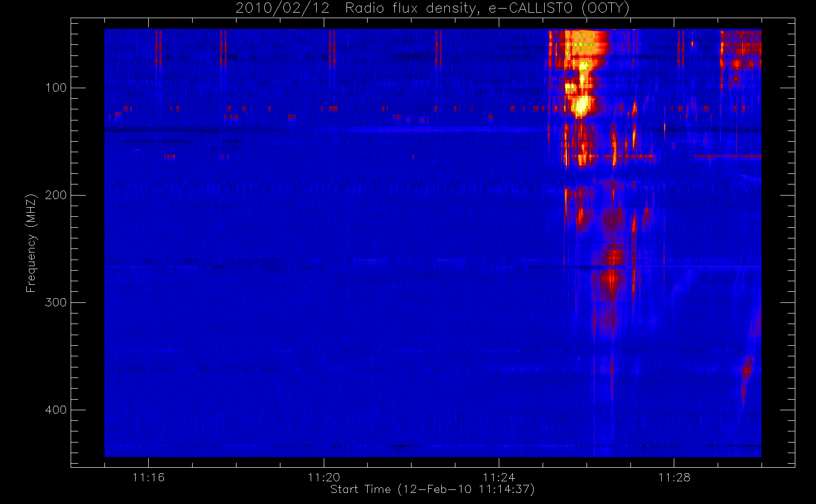816x504 pixels.
Task: Click the 11:16 time tick label
Action: point(148,477)
